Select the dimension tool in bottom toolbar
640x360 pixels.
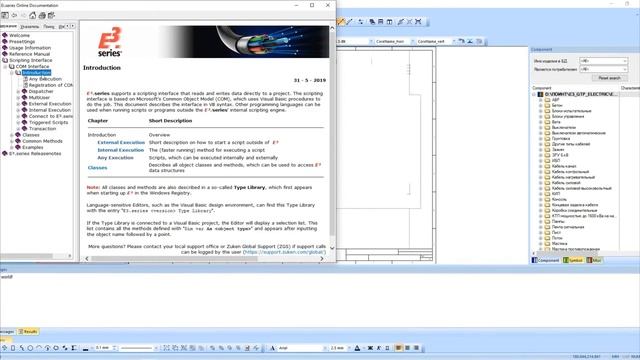coord(73,348)
